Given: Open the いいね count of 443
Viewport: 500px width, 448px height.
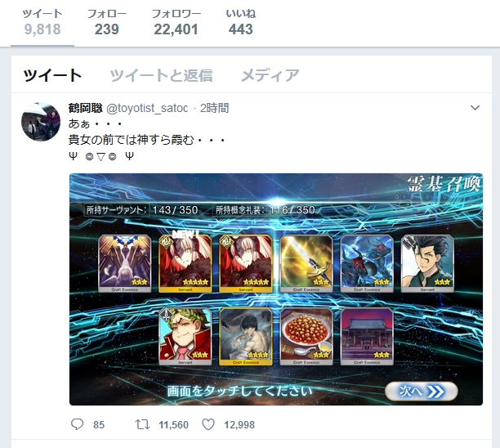Looking at the screenshot, I should click(x=241, y=22).
